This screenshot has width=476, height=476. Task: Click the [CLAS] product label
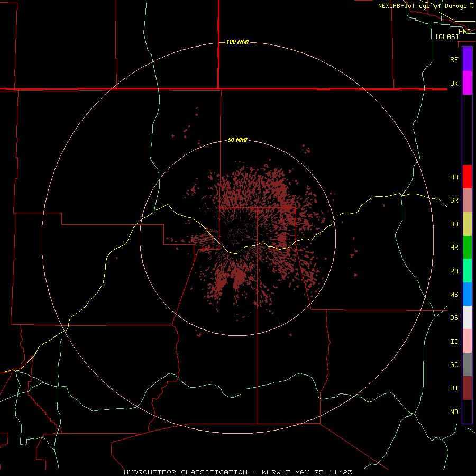pos(447,36)
